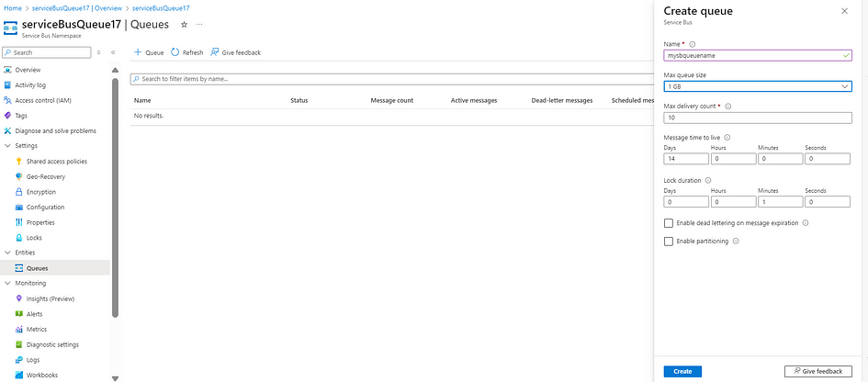Collapse the Settings section

[x=7, y=146]
